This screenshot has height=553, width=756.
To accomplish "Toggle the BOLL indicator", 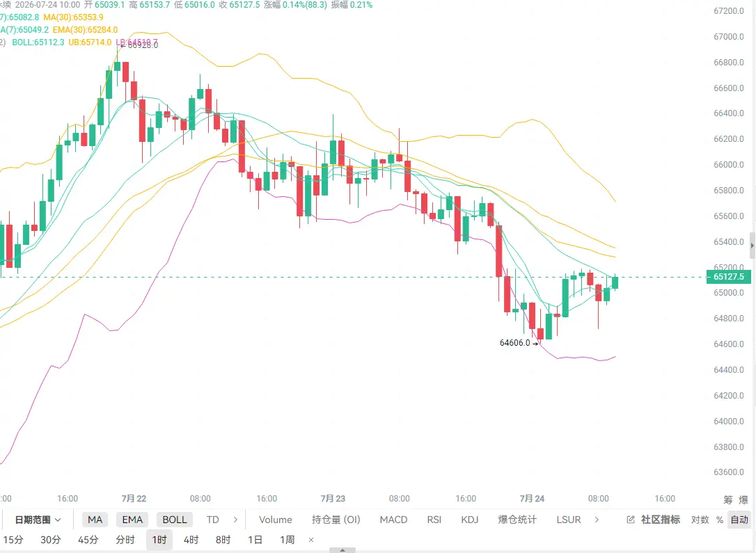I will pyautogui.click(x=175, y=520).
